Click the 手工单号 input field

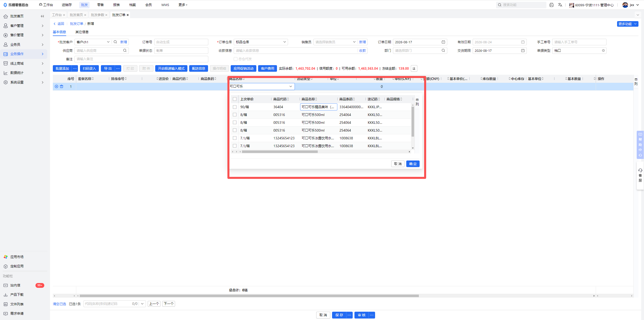[x=579, y=42]
